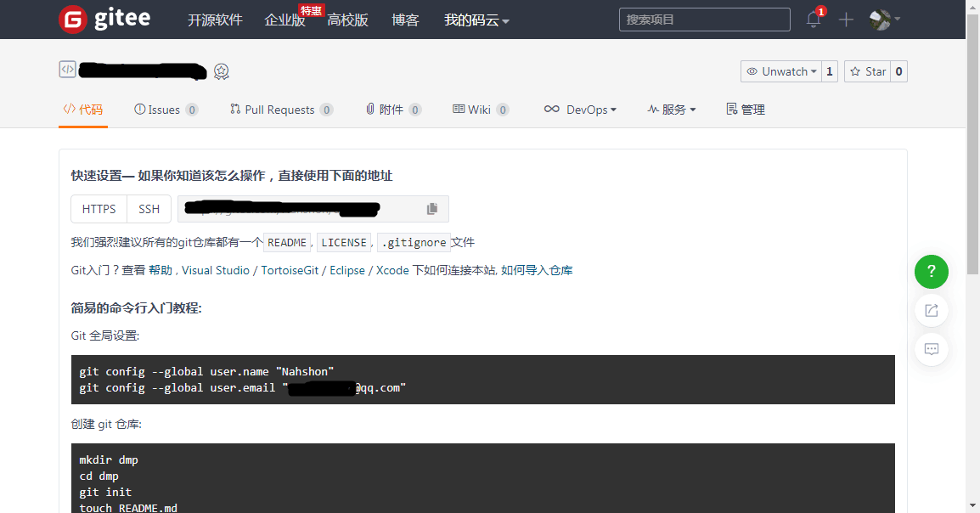Click the plus icon to create something new

pyautogui.click(x=845, y=19)
